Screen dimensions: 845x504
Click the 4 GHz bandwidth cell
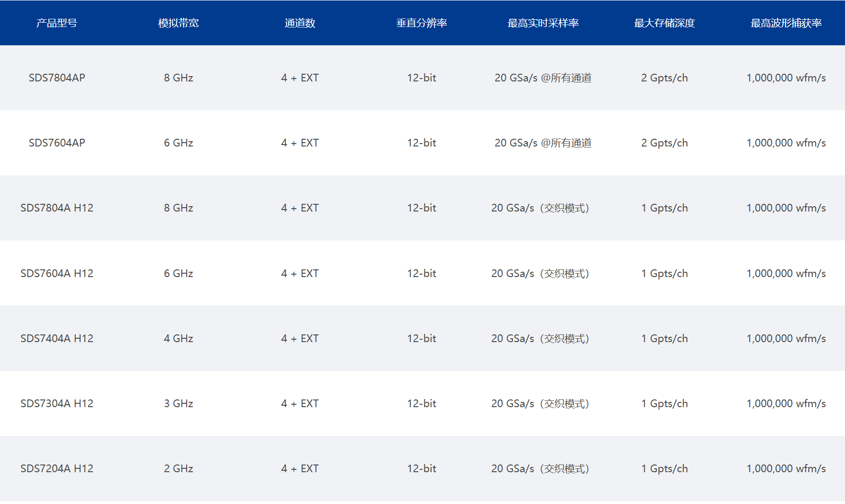(x=178, y=339)
